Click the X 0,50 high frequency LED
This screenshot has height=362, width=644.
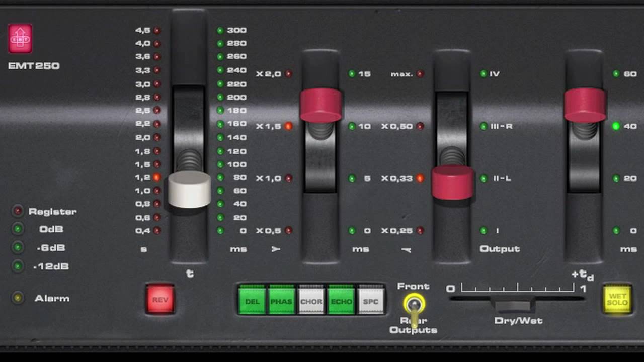coord(420,126)
